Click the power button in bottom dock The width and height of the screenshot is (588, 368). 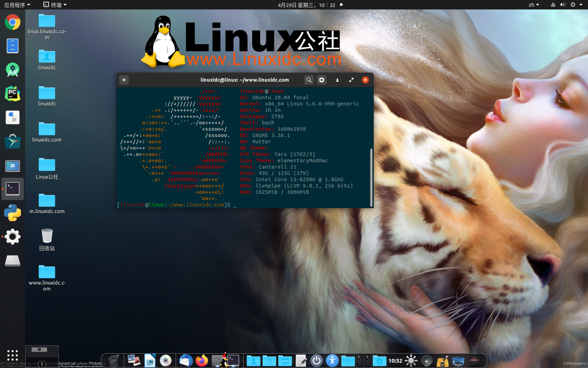[317, 361]
